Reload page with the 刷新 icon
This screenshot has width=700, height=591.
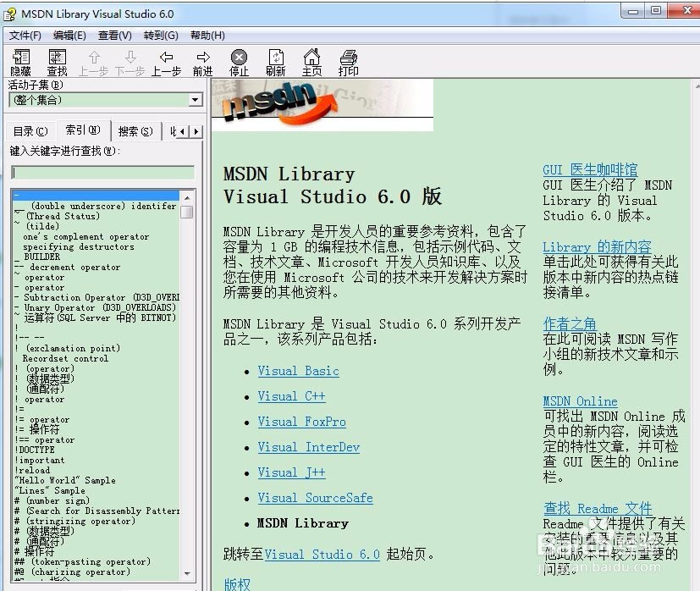(275, 63)
